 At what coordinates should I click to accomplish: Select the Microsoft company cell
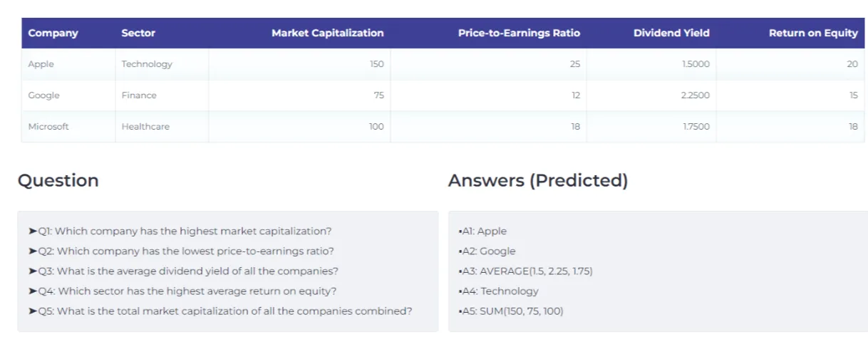tap(48, 127)
